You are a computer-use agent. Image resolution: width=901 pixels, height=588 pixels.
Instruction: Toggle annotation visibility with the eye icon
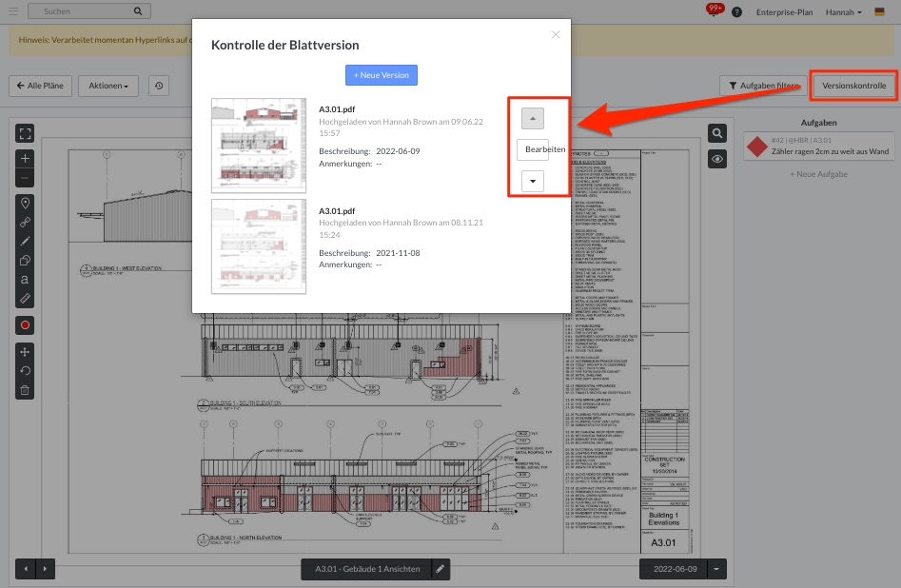717,160
